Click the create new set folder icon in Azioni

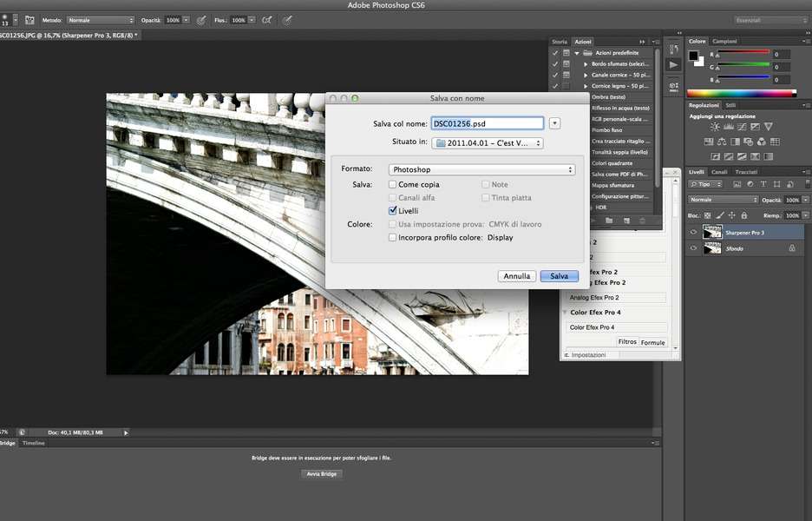pyautogui.click(x=609, y=221)
